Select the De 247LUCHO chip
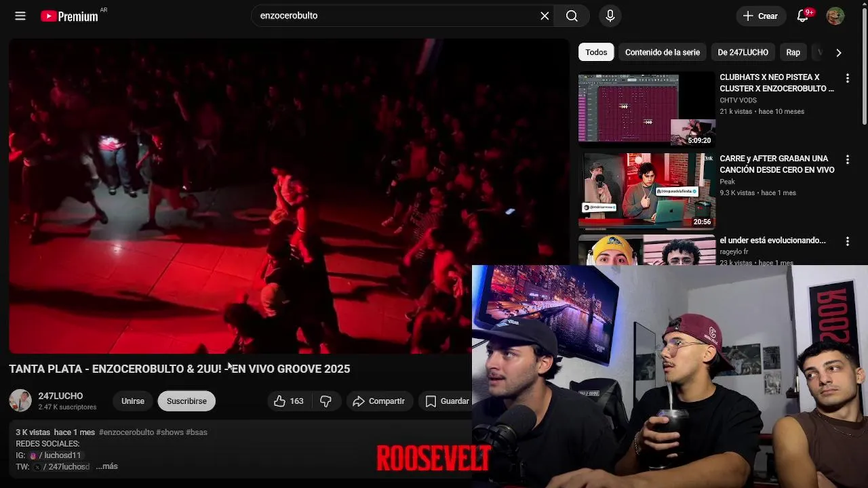868x488 pixels. (743, 52)
